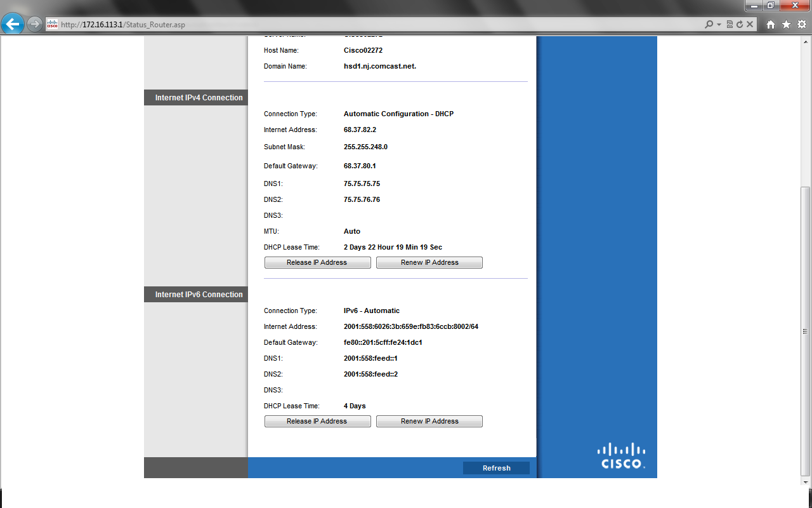The height and width of the screenshot is (508, 812).
Task: Select the IPv6 gateway fe80::201:5cff:fe24:1dc1
Action: point(383,342)
